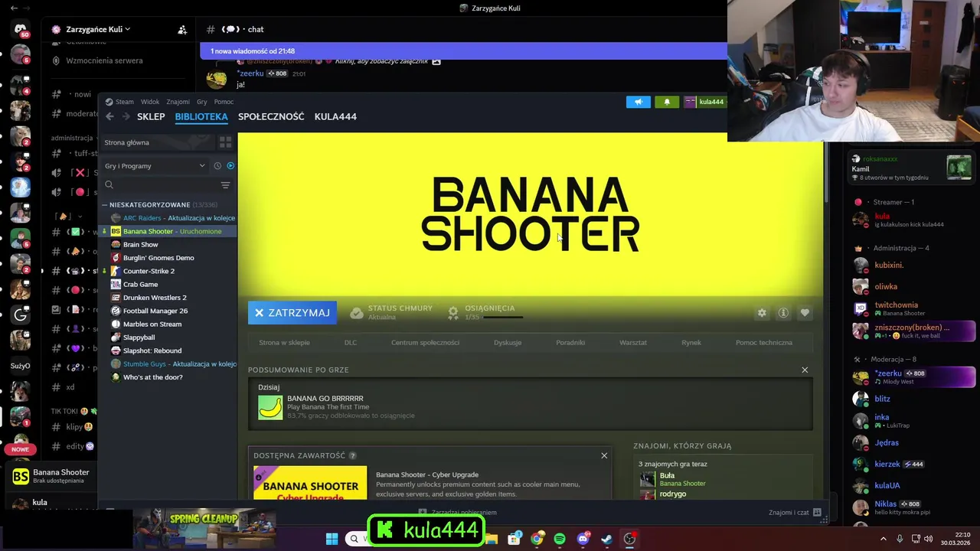Select Marbles on Stream in list
Screen dimensions: 980x551
(168, 324)
